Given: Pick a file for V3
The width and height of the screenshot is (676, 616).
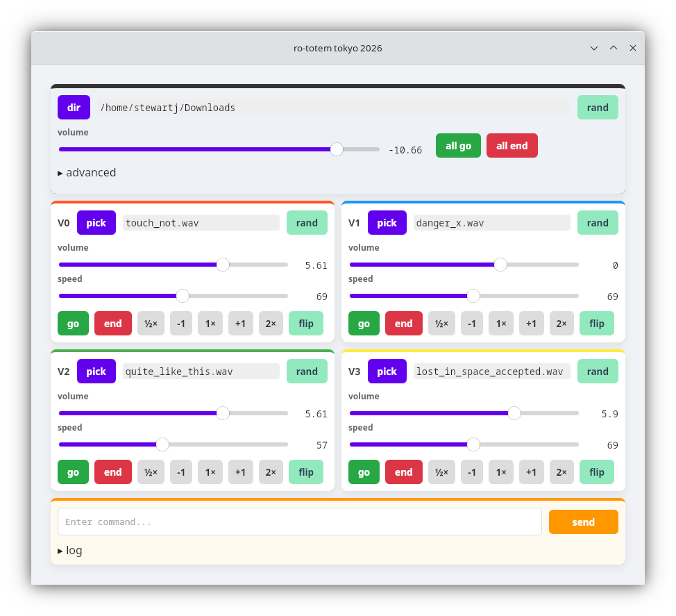Looking at the screenshot, I should coord(387,372).
